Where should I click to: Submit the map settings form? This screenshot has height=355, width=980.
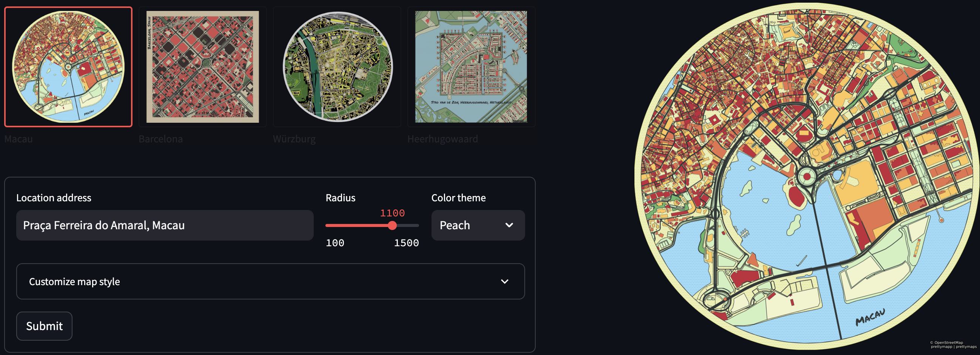[x=44, y=326]
